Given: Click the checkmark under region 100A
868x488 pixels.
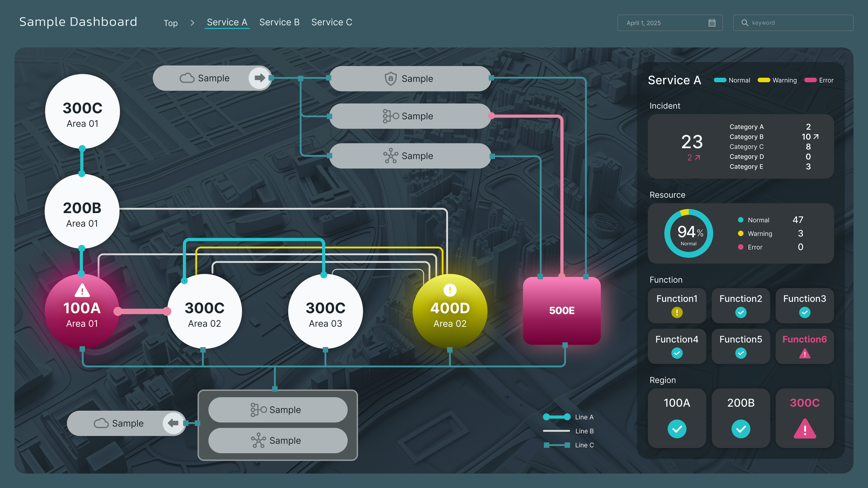Looking at the screenshot, I should (x=677, y=429).
